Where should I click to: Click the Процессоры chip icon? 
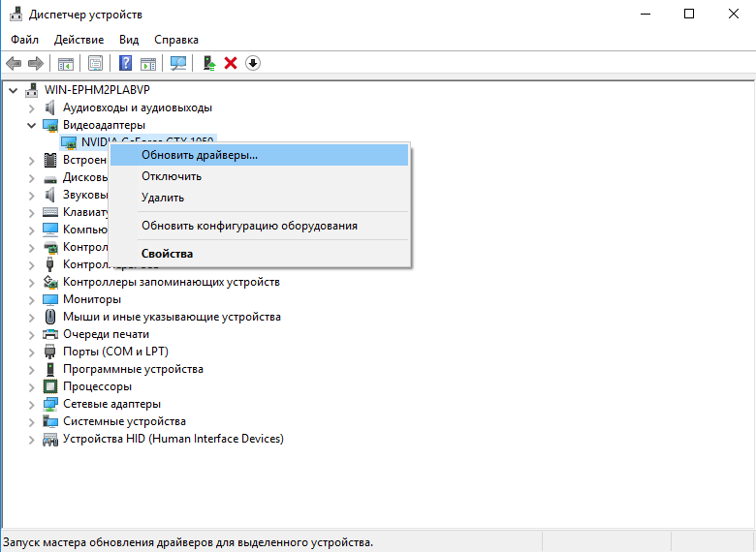click(x=50, y=386)
